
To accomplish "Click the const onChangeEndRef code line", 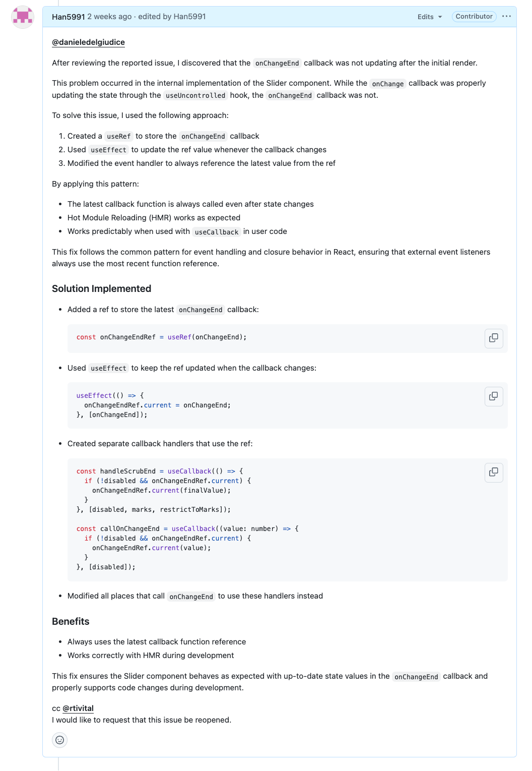I will point(161,337).
